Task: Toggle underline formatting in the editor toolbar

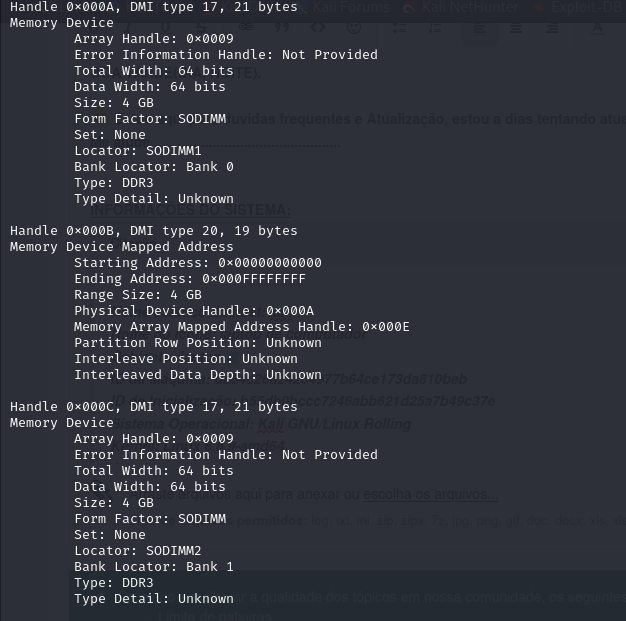Action: pos(165,28)
